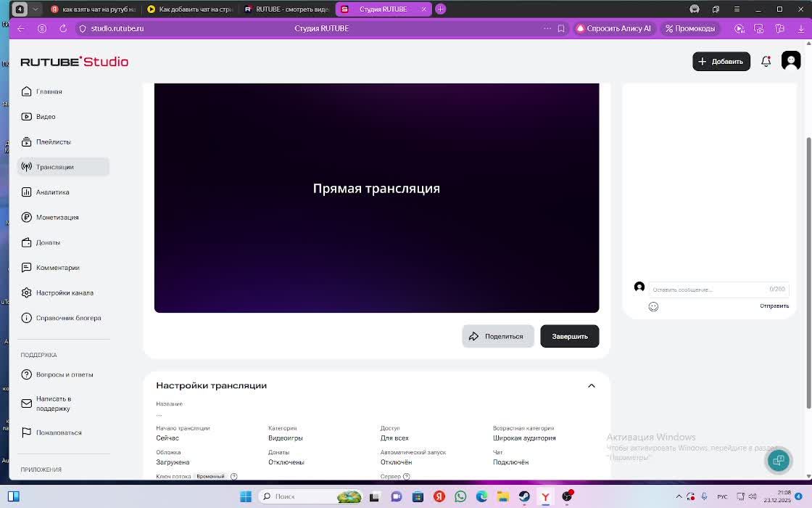
Task: Click the RUTUBE Studio logo
Action: 75,62
